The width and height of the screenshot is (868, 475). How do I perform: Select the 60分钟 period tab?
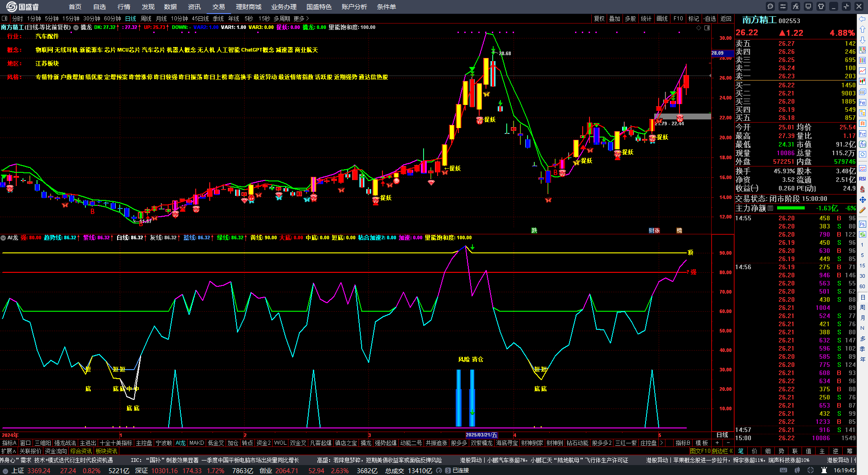(112, 19)
